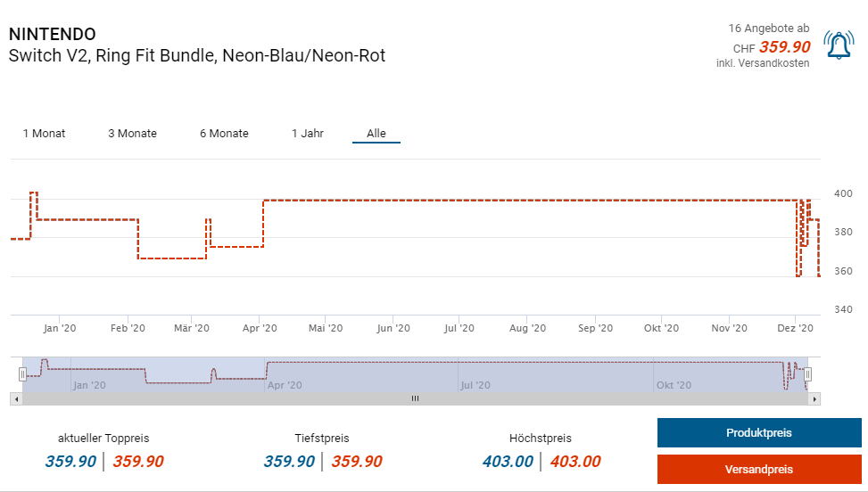
Task: Select the Alle time range
Action: point(376,134)
